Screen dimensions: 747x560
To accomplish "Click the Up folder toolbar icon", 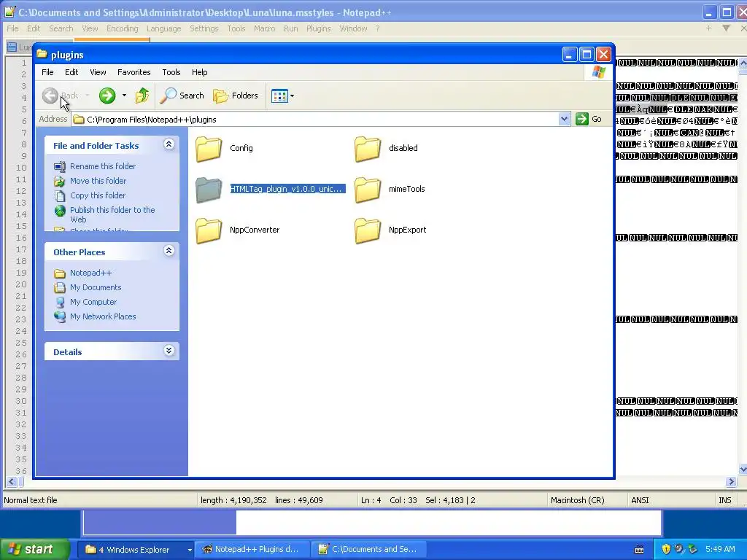I will pyautogui.click(x=142, y=96).
